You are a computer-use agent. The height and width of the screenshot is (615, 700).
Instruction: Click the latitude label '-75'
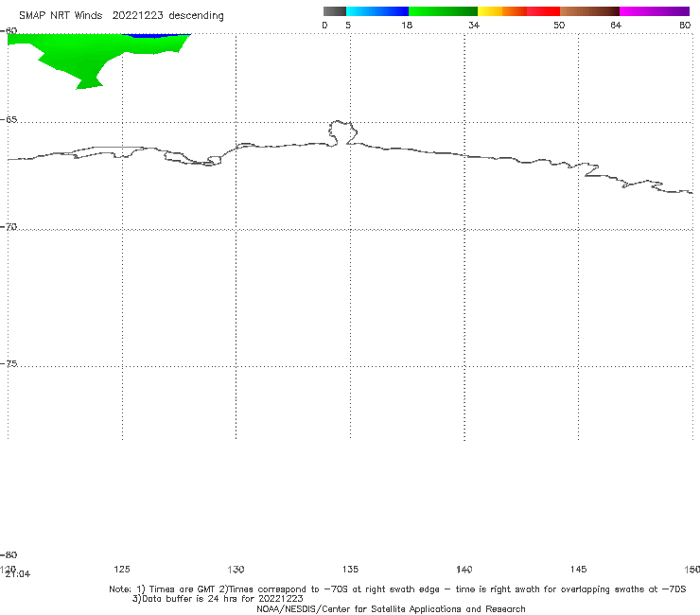pos(9,363)
